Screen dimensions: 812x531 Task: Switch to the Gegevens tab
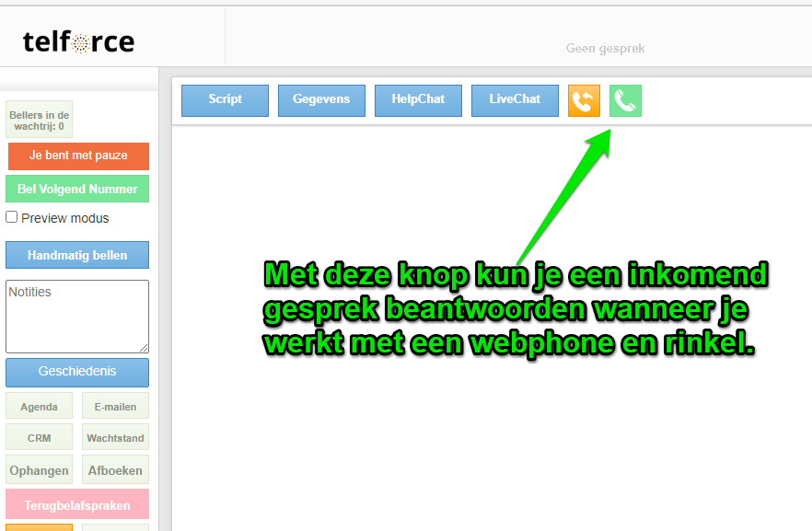coord(321,100)
